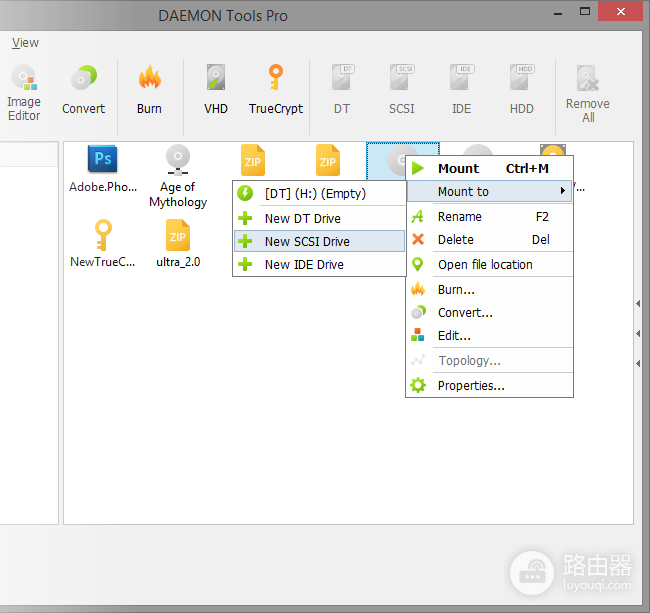Image resolution: width=650 pixels, height=613 pixels.
Task: Choose New DT Drive in submenu
Action: click(x=319, y=218)
